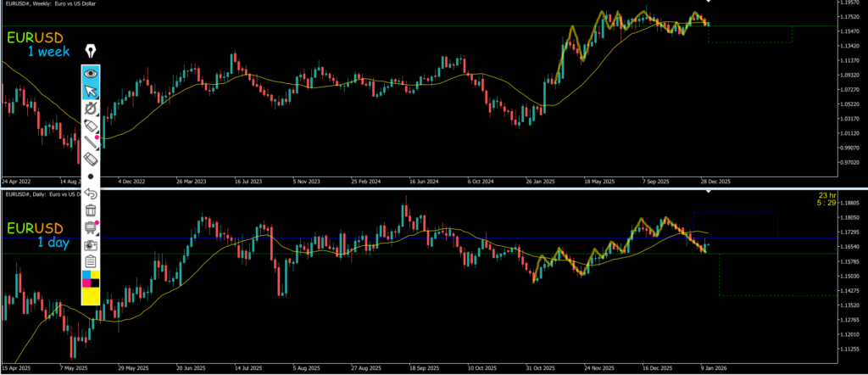Open the screen board icon with pink dot
The image size is (868, 375).
(x=91, y=227)
